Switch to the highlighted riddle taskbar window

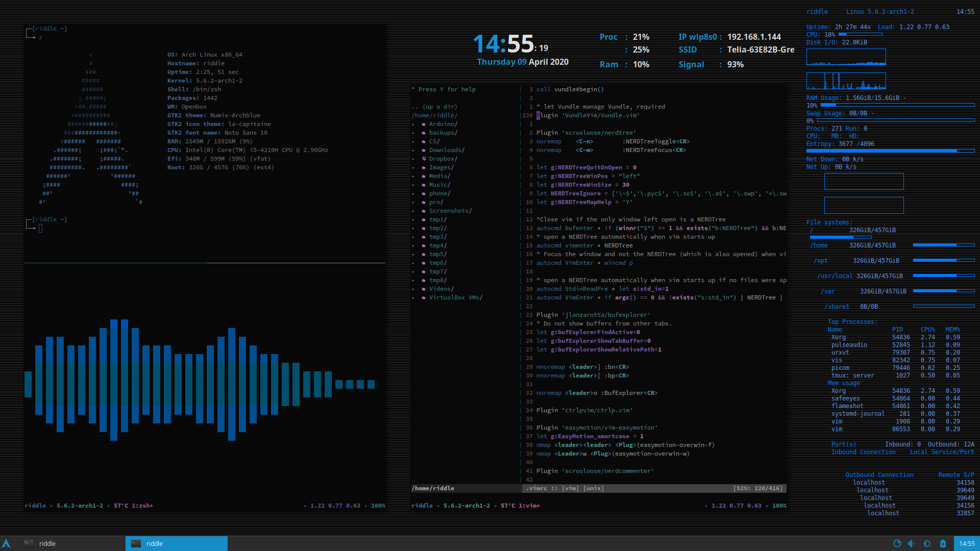(x=176, y=543)
